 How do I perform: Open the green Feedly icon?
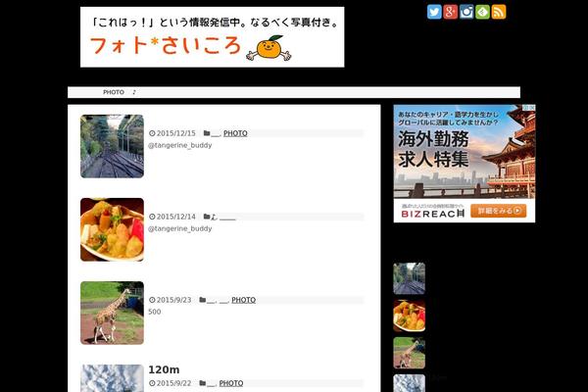(482, 12)
